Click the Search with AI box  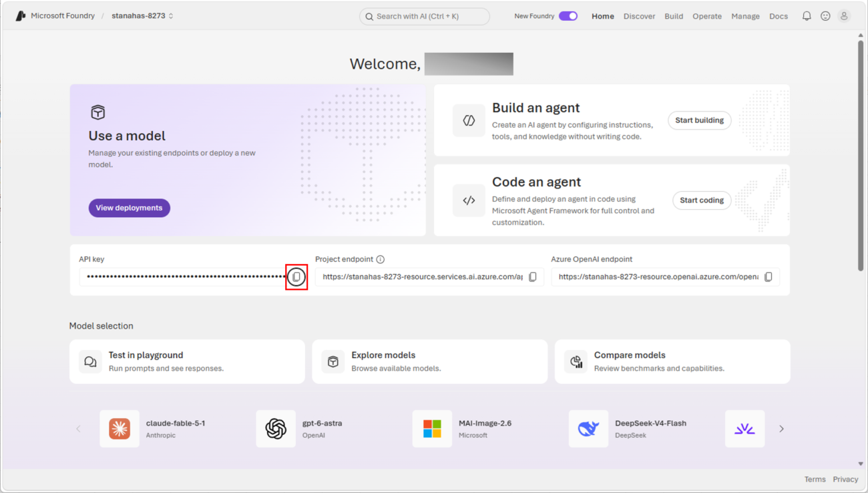point(425,16)
